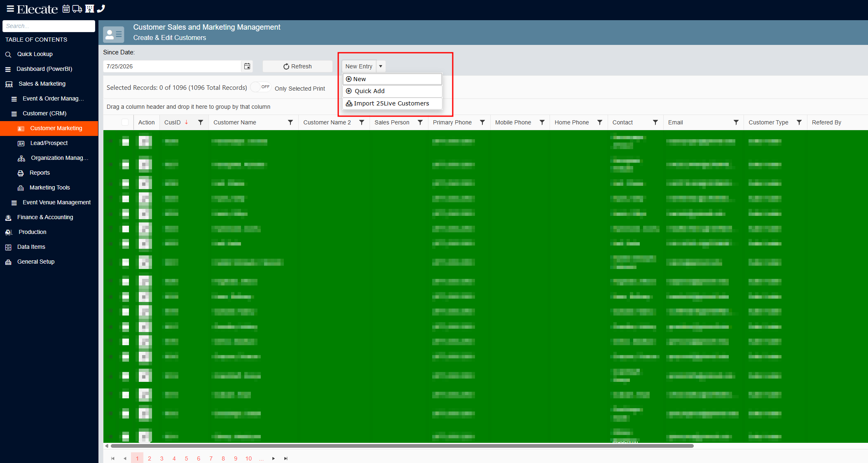This screenshot has width=868, height=463.
Task: Click the Refresh button
Action: coord(297,66)
